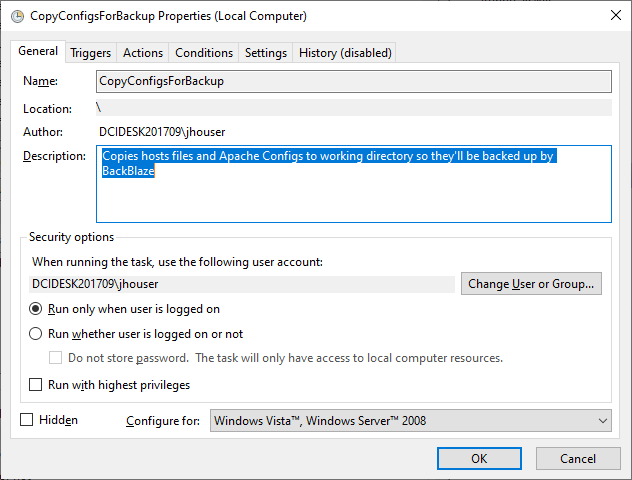The width and height of the screenshot is (632, 480).
Task: Click the Name field CopyConfigsForBackup
Action: point(354,81)
